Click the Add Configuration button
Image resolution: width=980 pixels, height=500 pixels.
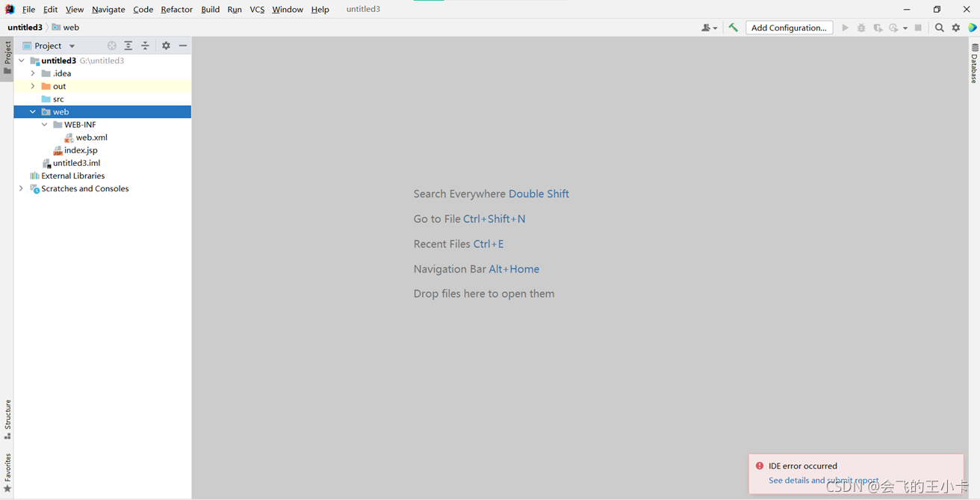point(789,28)
